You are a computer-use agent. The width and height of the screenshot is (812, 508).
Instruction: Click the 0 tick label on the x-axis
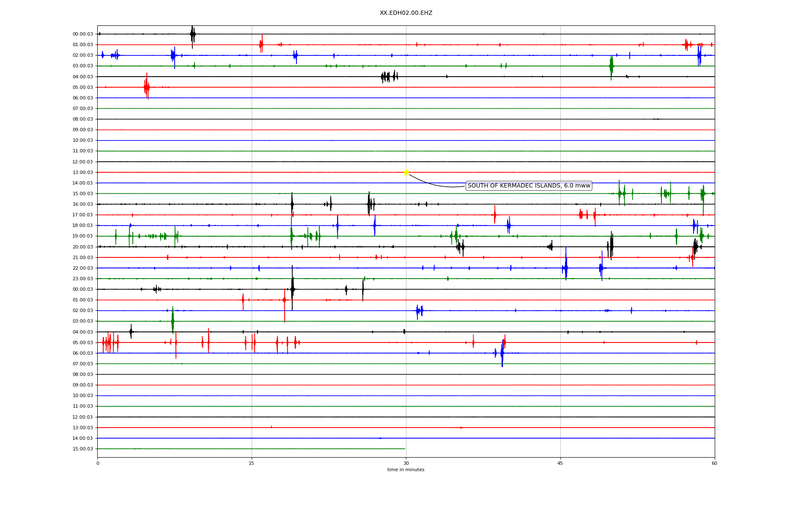[98, 463]
